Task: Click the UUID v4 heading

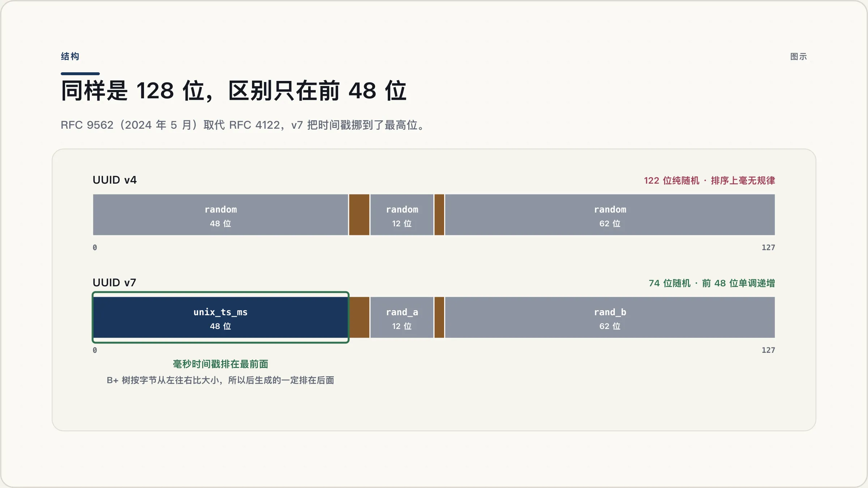Action: point(115,180)
